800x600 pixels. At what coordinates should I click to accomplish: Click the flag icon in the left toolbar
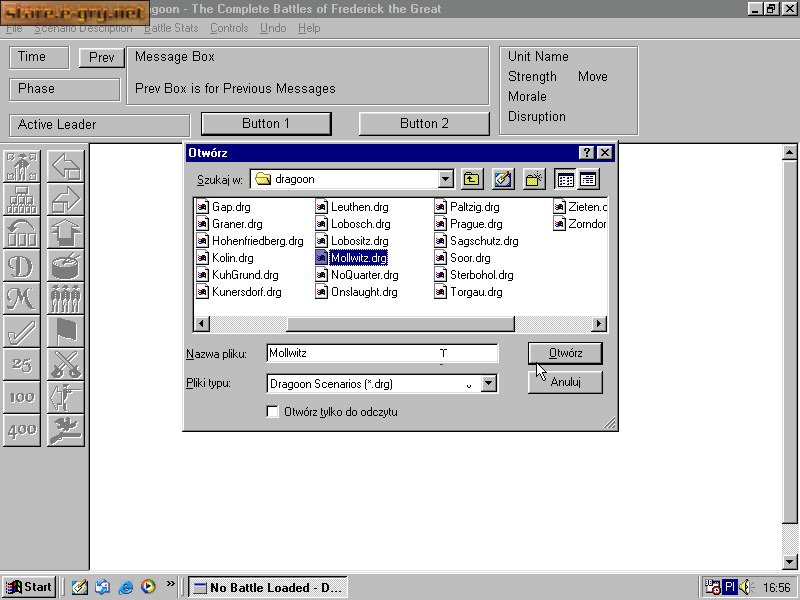point(65,331)
